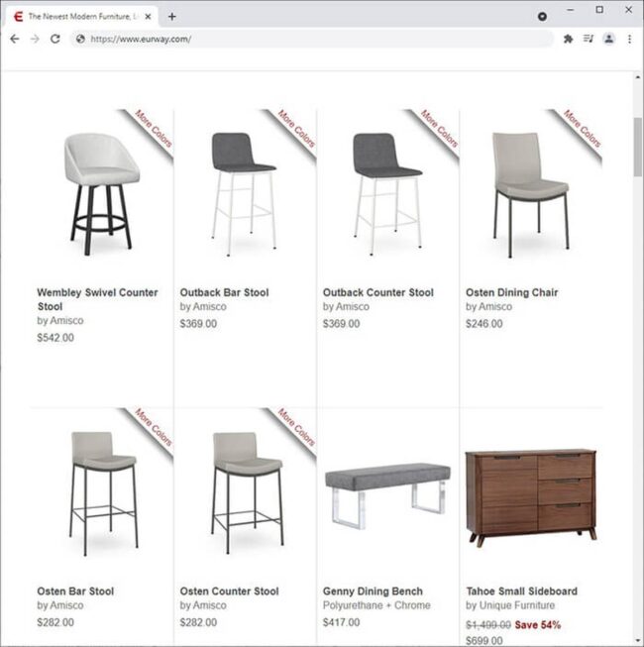Open the browser three-dot menu

[x=629, y=39]
